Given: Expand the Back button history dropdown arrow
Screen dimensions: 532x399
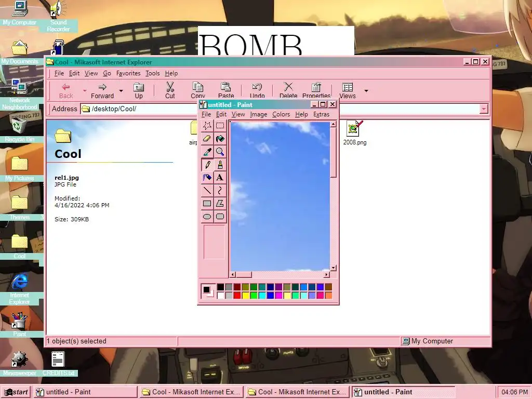Looking at the screenshot, I should coord(85,91).
